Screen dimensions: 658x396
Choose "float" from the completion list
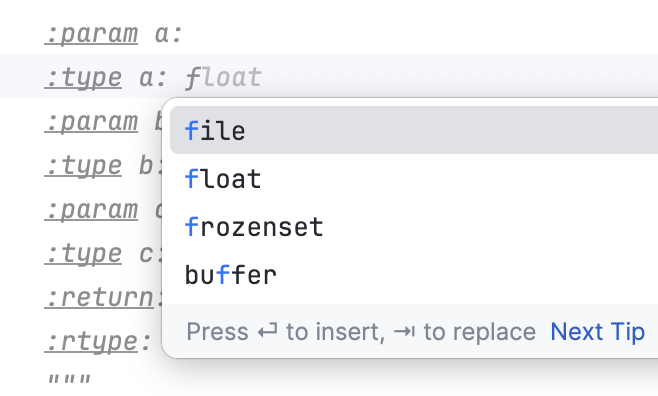coord(414,179)
